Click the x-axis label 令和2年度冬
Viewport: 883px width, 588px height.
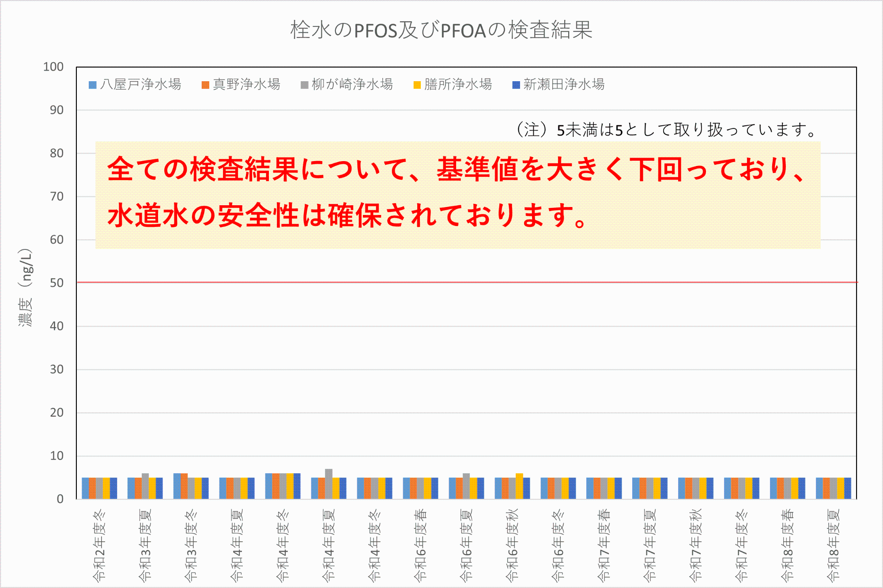point(99,545)
